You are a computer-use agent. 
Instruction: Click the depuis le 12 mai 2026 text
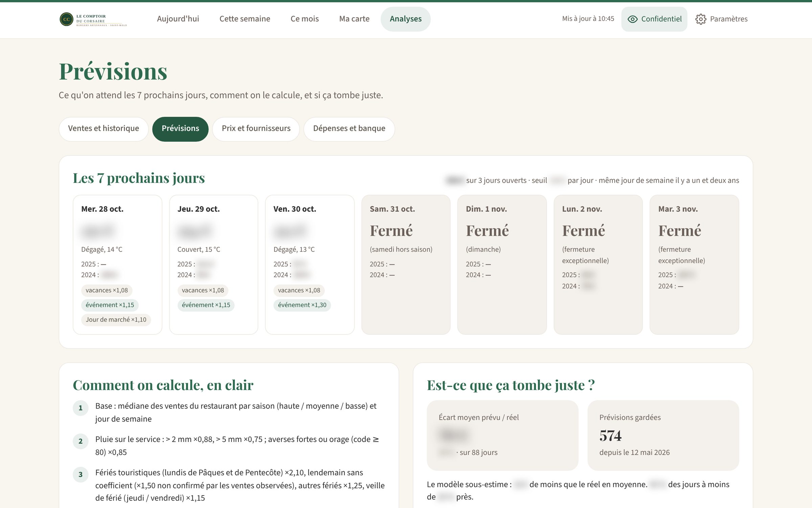634,453
